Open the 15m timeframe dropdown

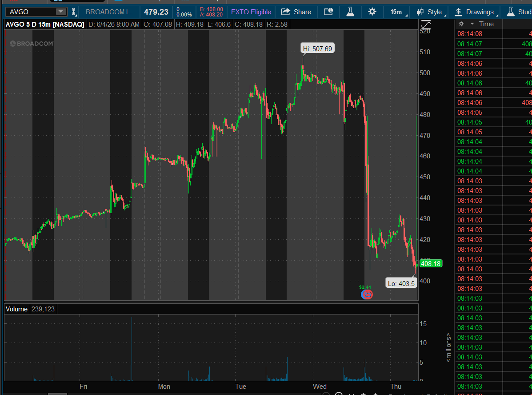(398, 12)
